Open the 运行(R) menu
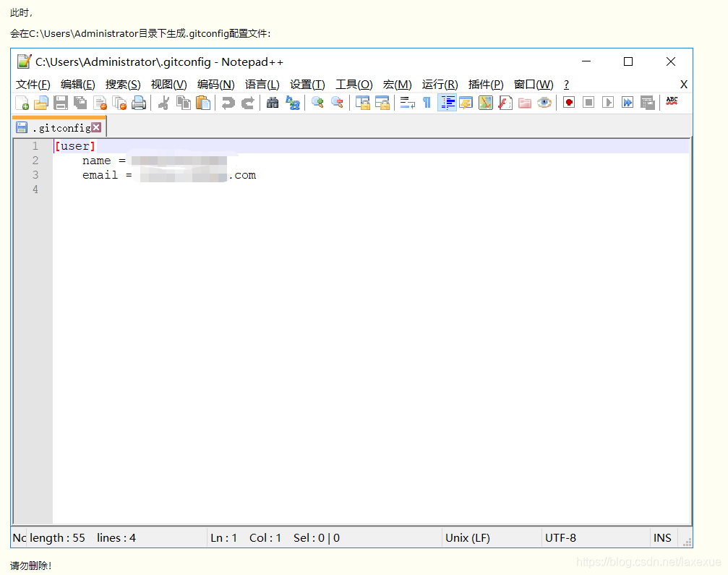This screenshot has width=728, height=575. tap(441, 84)
